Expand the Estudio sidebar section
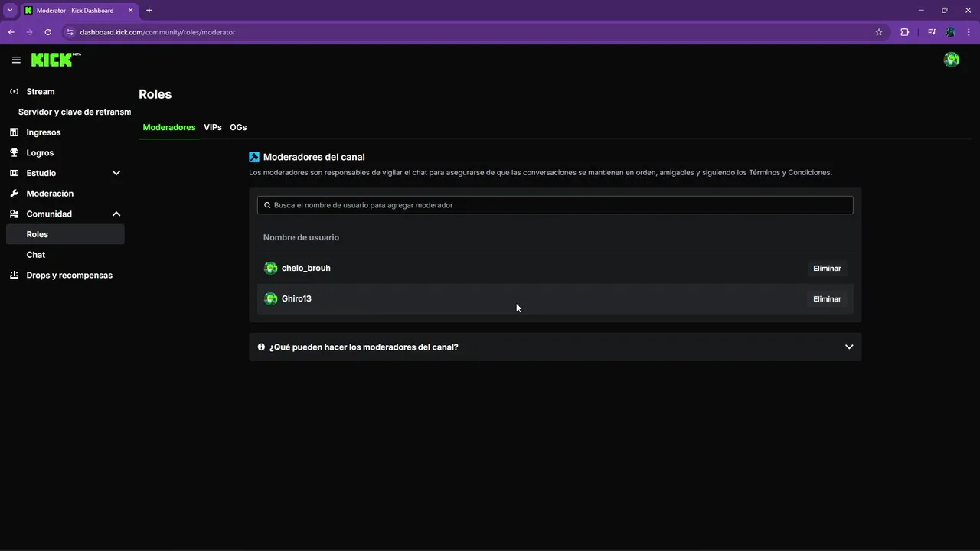The height and width of the screenshot is (551, 980). tap(116, 173)
